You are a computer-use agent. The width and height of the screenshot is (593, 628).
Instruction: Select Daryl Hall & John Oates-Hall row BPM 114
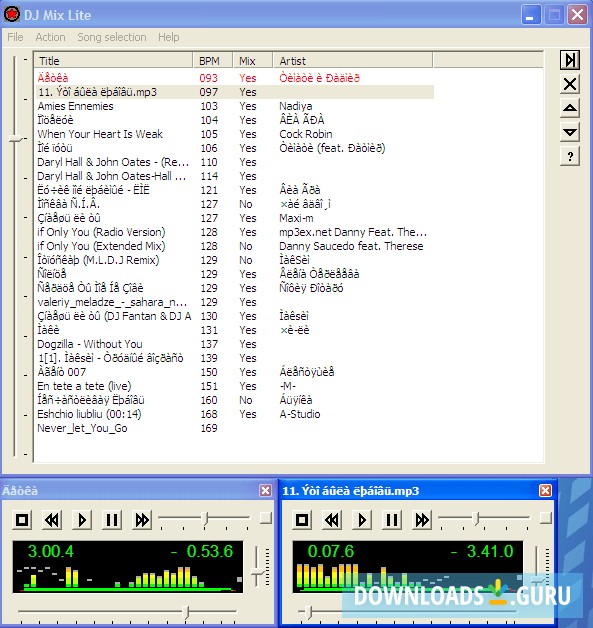[x=235, y=176]
